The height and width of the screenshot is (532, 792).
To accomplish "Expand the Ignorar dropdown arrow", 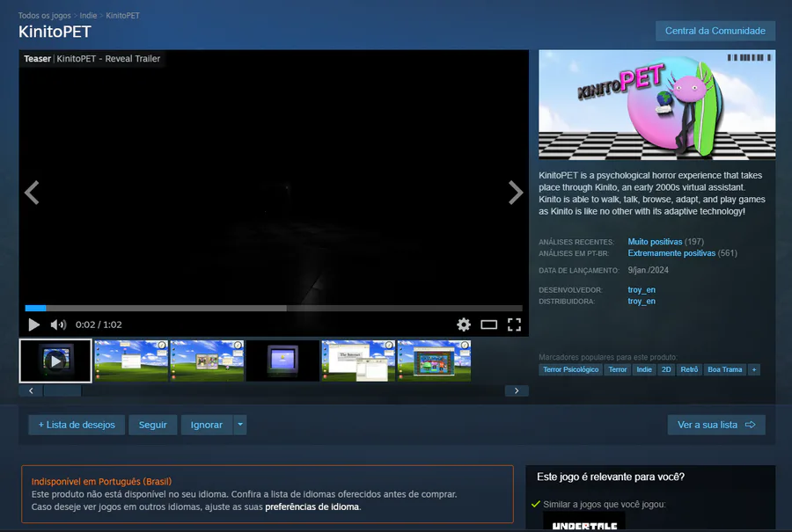I will pos(240,425).
